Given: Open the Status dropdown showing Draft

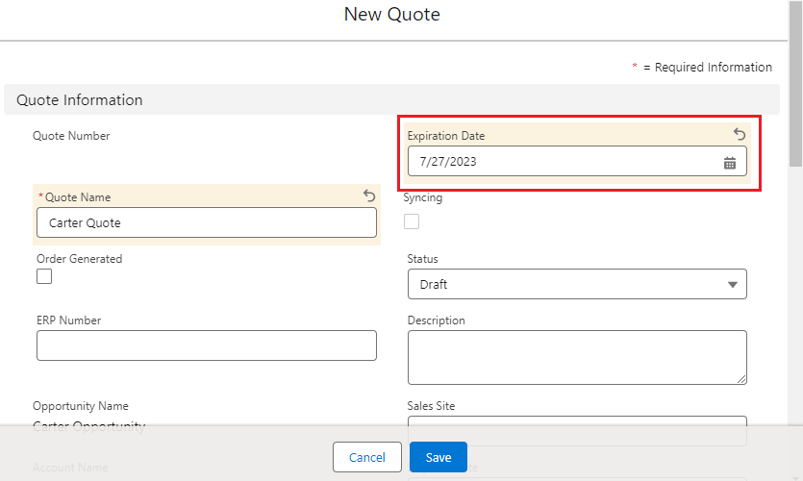Looking at the screenshot, I should (577, 284).
